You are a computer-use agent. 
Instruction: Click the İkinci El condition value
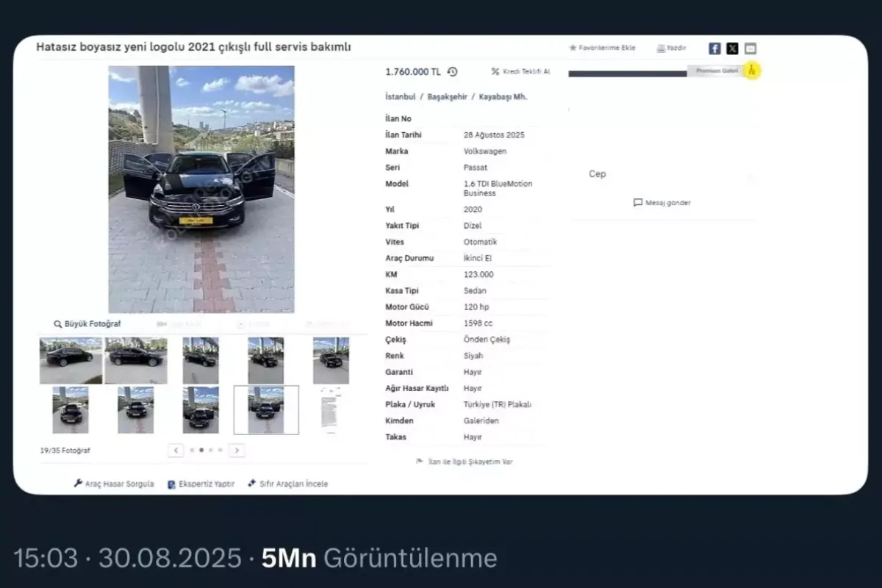click(x=478, y=258)
